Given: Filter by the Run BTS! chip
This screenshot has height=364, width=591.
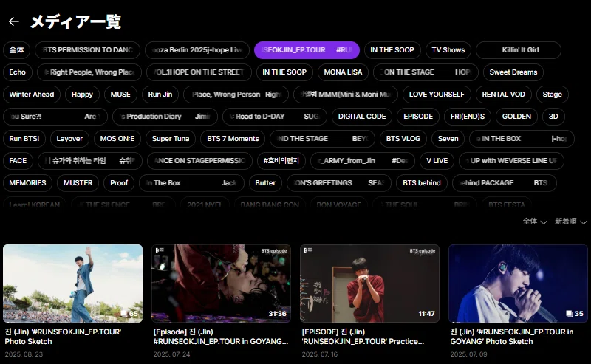Looking at the screenshot, I should [x=24, y=139].
